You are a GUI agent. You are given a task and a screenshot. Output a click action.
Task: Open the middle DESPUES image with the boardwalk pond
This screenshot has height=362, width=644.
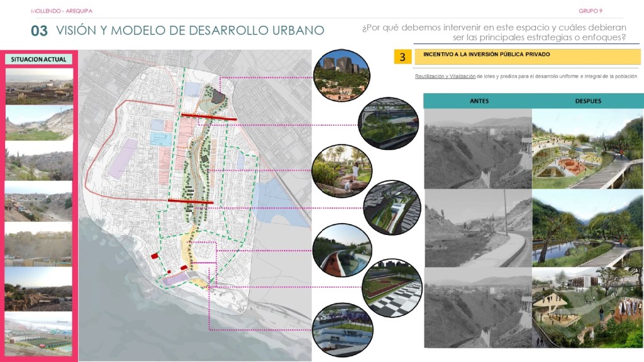587,228
